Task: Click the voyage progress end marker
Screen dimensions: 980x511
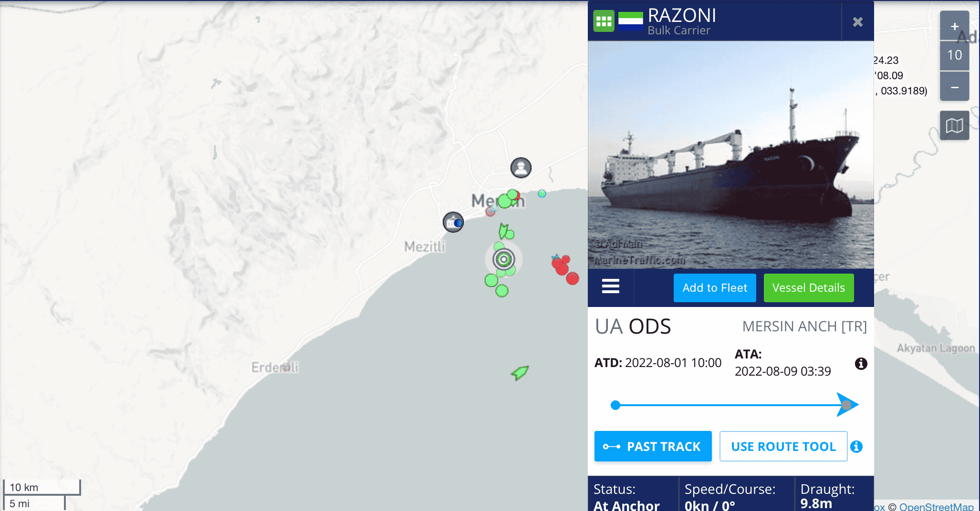Action: click(x=846, y=405)
